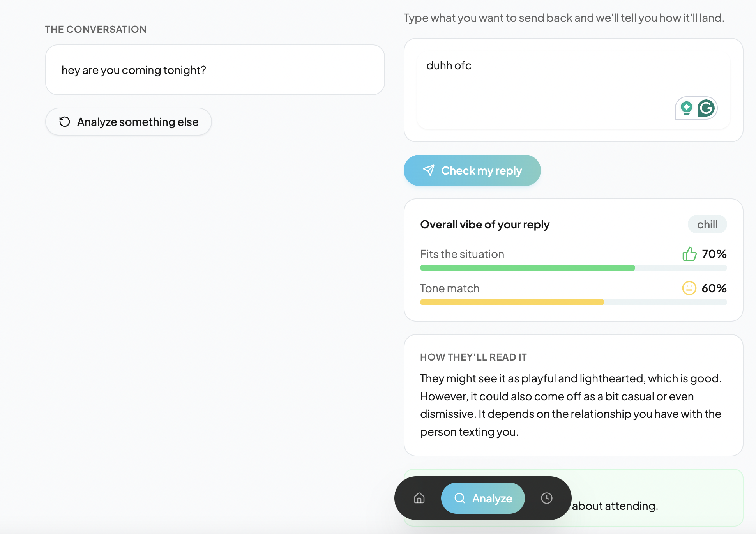756x534 pixels.
Task: Open the history clock icon
Action: [x=547, y=498]
